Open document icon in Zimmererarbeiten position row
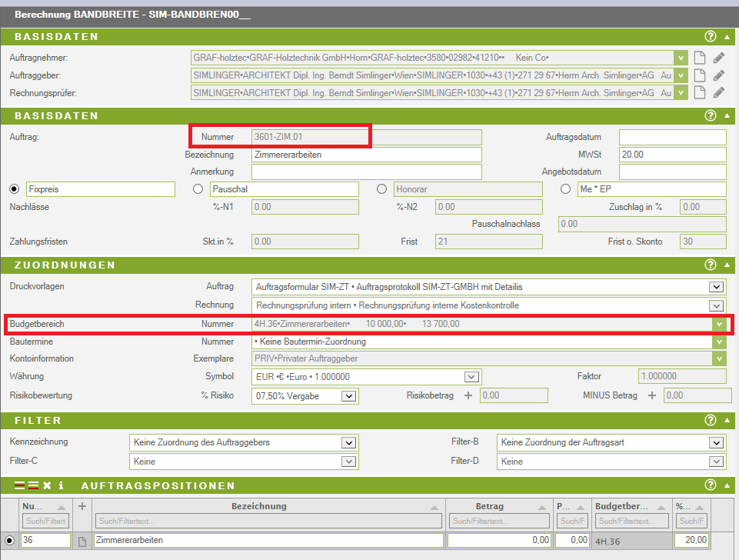Image resolution: width=739 pixels, height=560 pixels. pos(82,541)
